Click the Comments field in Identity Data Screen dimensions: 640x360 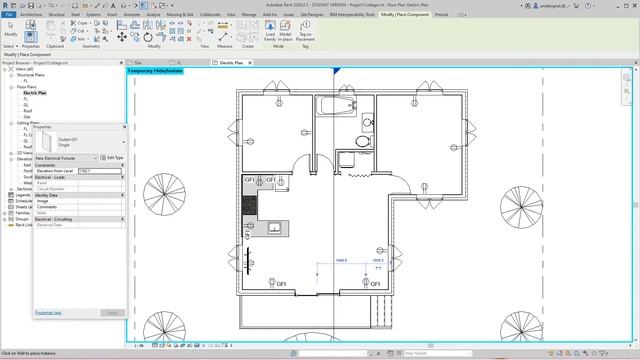tap(100, 207)
